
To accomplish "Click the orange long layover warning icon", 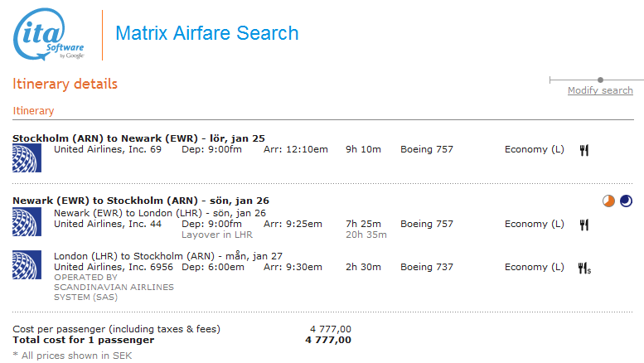I will [x=608, y=201].
